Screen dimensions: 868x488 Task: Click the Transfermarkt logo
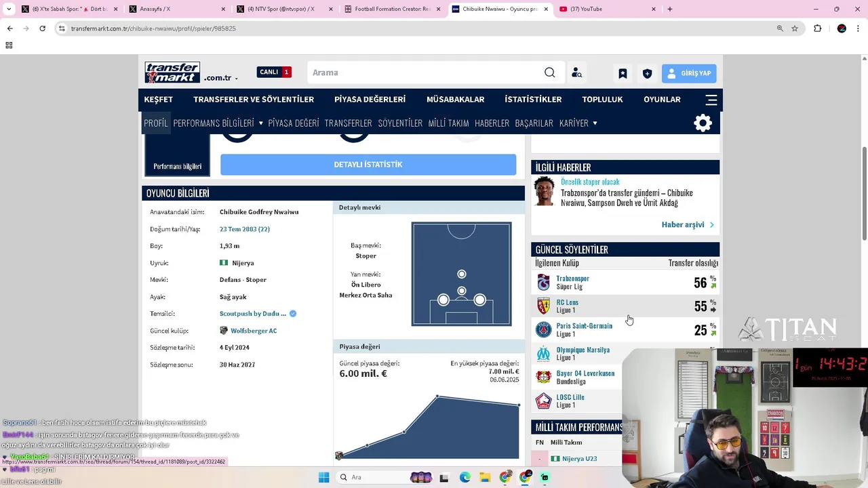click(172, 73)
